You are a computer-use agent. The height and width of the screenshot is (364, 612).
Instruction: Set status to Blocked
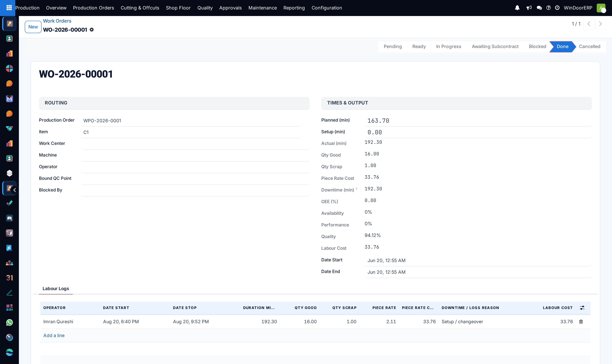537,47
